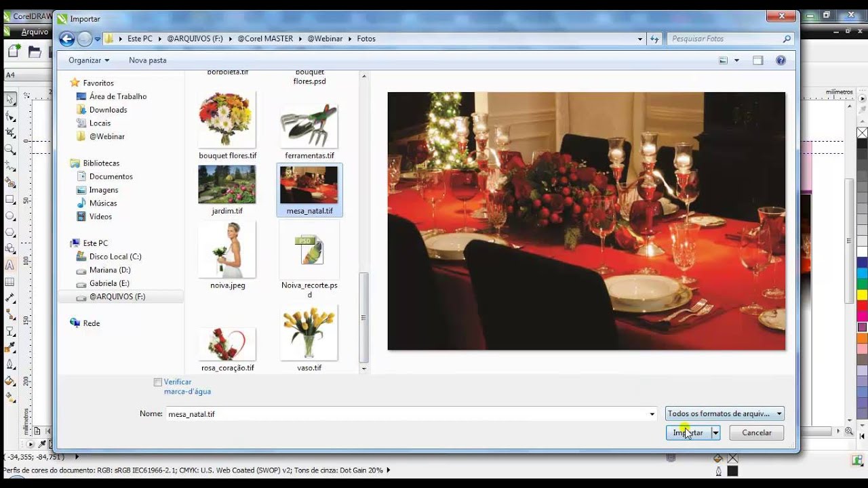Image resolution: width=868 pixels, height=488 pixels.
Task: Click the change view icon
Action: (x=723, y=60)
